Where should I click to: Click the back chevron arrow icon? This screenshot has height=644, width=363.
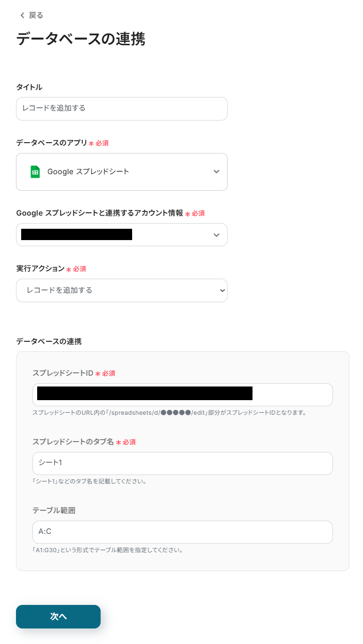point(22,16)
